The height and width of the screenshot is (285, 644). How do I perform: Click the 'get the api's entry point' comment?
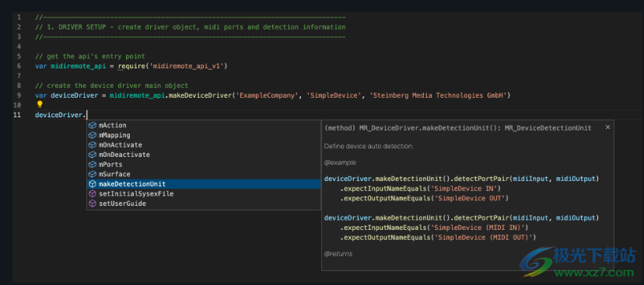coord(90,56)
